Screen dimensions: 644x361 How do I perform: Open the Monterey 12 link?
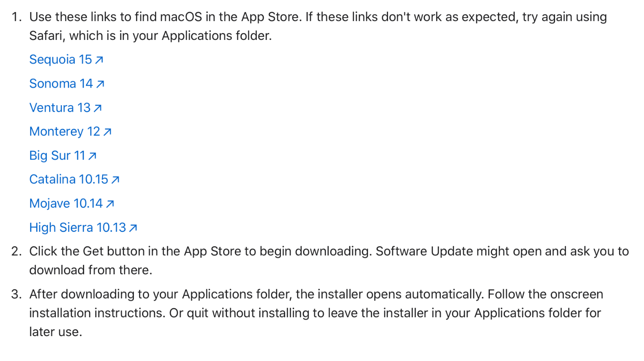[70, 132]
